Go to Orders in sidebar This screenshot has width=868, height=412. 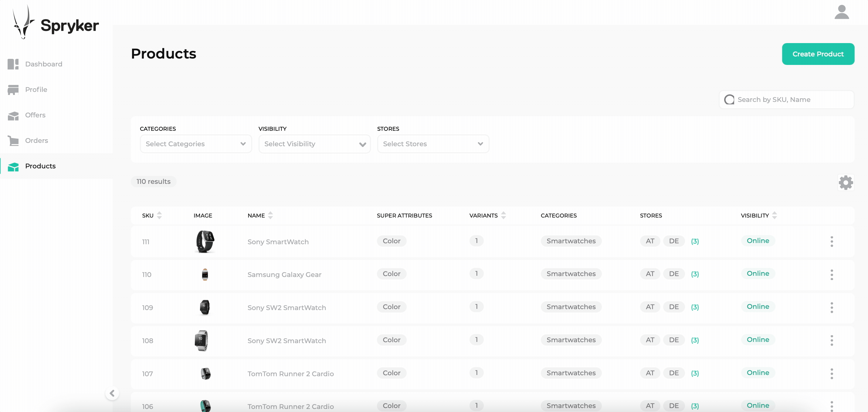pos(56,140)
